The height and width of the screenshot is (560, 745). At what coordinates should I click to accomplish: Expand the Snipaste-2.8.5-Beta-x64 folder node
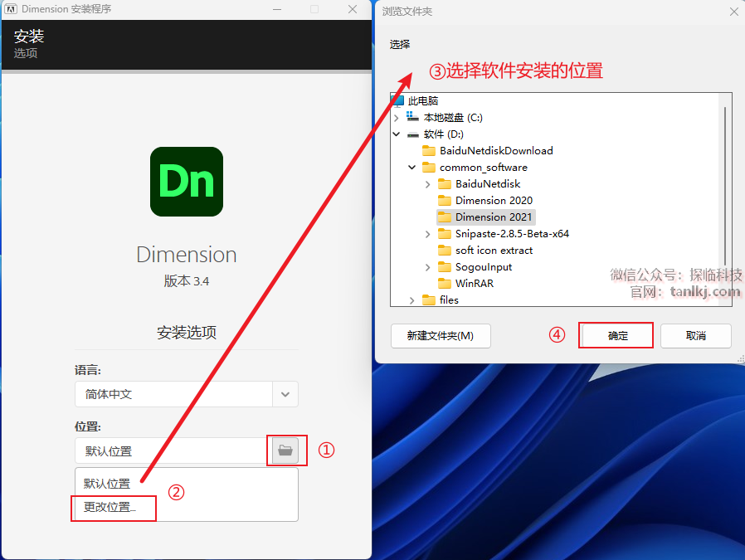(427, 234)
